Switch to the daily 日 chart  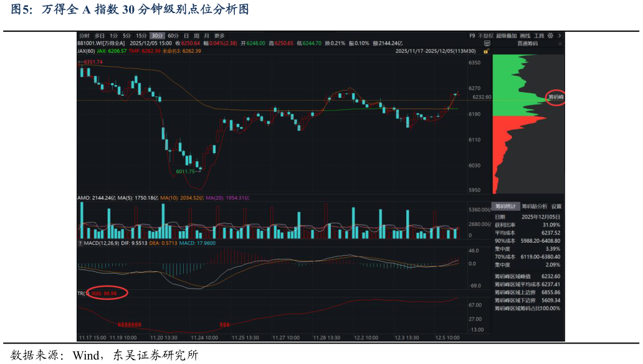(x=186, y=35)
